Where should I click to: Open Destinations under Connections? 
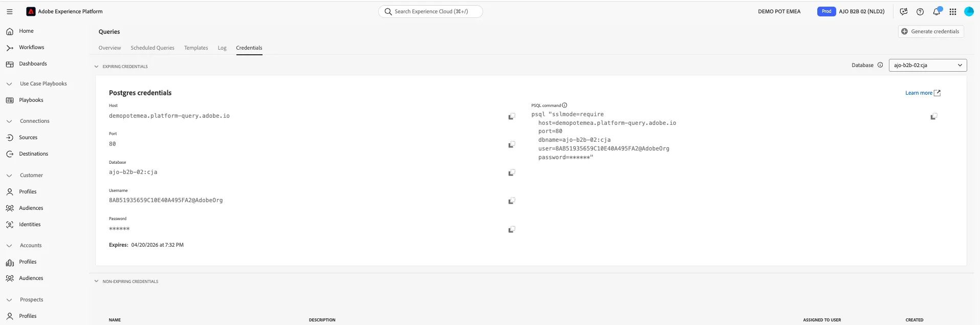tap(33, 154)
